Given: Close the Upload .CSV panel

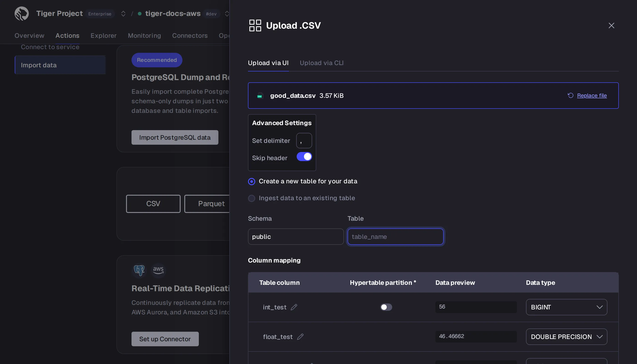Looking at the screenshot, I should pos(611,25).
